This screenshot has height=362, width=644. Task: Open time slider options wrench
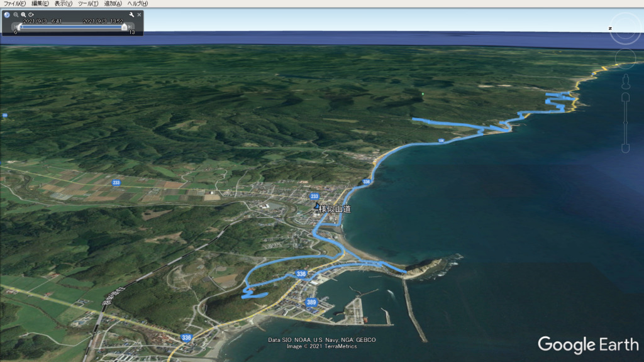[131, 14]
